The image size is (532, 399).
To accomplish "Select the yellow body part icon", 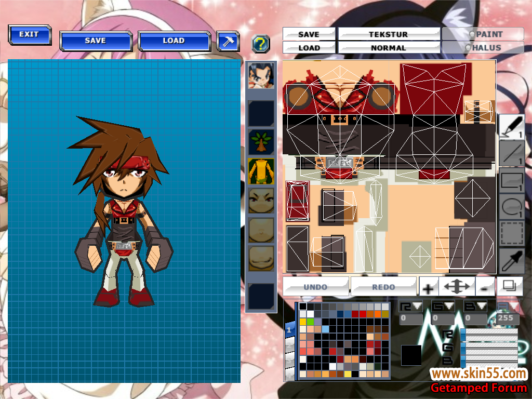I will click(x=261, y=171).
